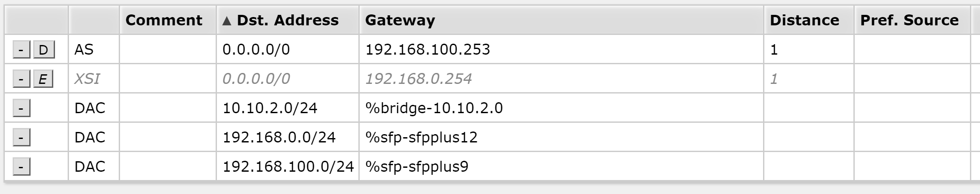Viewport: 980px width, 194px height.
Task: Remove the disabled XSI route
Action: (21, 79)
